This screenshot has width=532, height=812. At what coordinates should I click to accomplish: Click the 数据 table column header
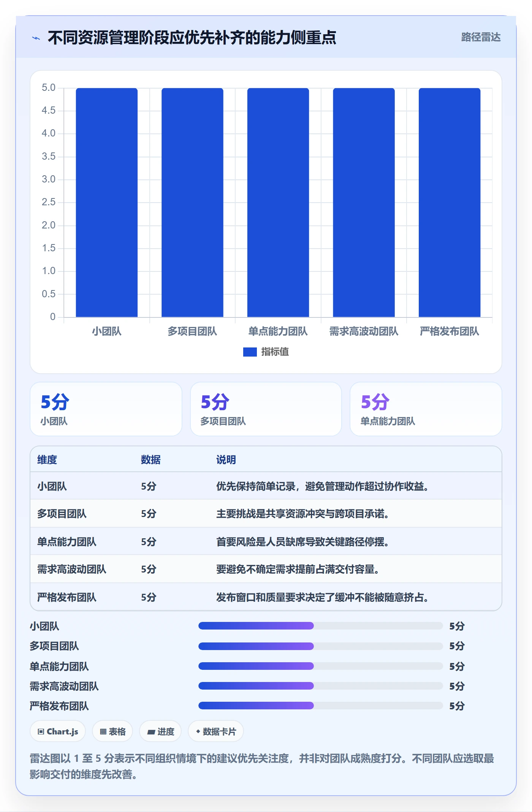pos(151,460)
